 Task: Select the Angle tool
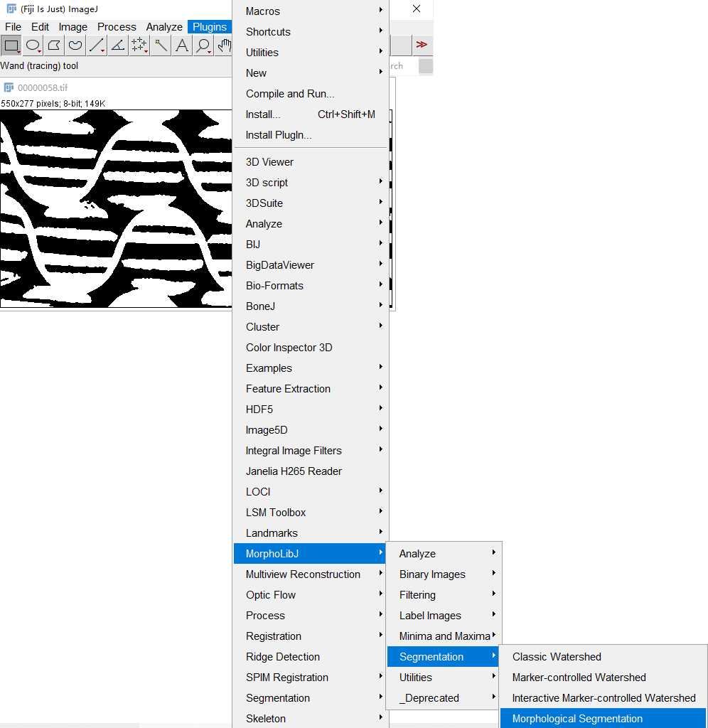coord(118,45)
